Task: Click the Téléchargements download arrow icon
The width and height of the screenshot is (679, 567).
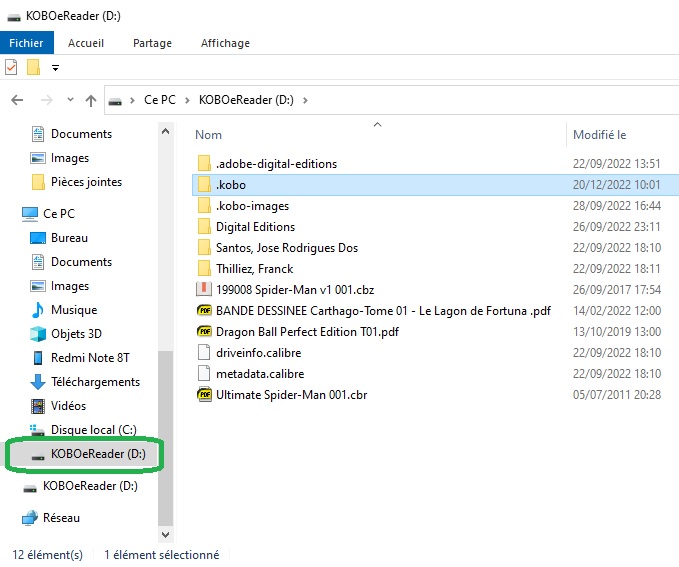Action: click(x=38, y=382)
